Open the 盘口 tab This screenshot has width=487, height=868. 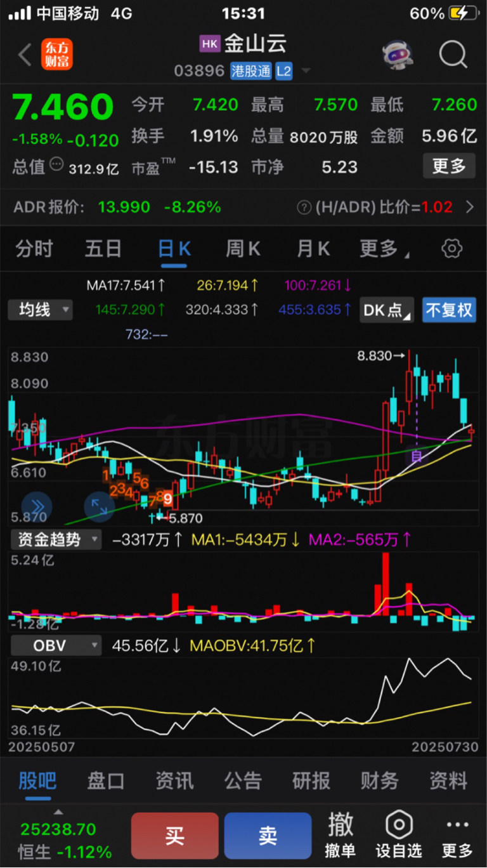(106, 781)
